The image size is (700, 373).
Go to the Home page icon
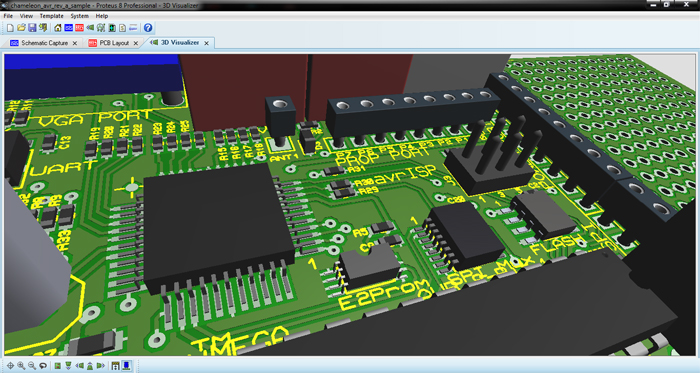click(x=58, y=28)
